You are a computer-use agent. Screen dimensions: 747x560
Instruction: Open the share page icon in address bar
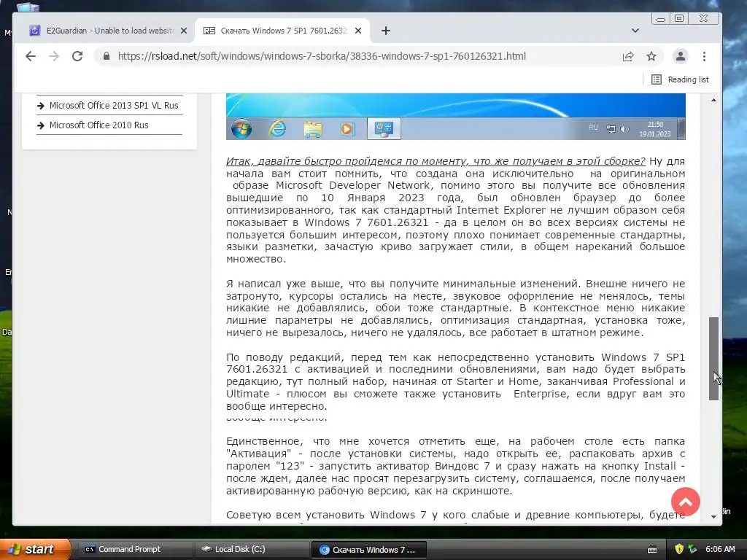(628, 56)
